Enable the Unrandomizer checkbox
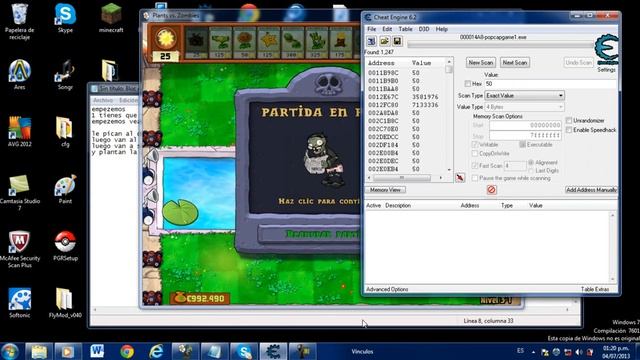The height and width of the screenshot is (360, 640). [x=569, y=120]
